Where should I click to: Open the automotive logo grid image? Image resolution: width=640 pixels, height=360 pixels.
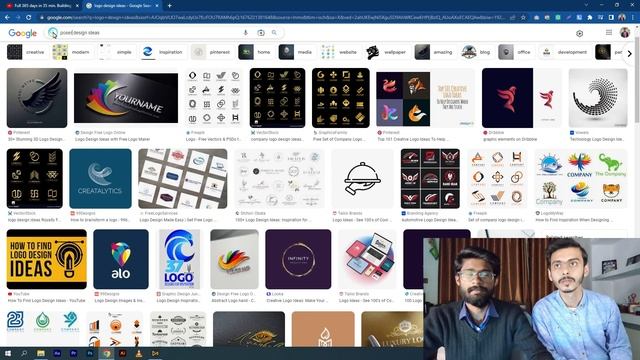[x=430, y=178]
